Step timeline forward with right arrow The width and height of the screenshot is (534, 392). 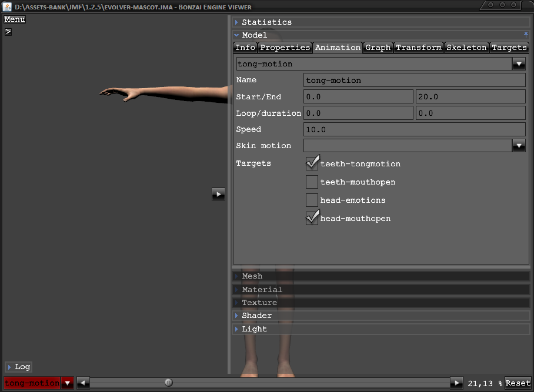(x=456, y=383)
